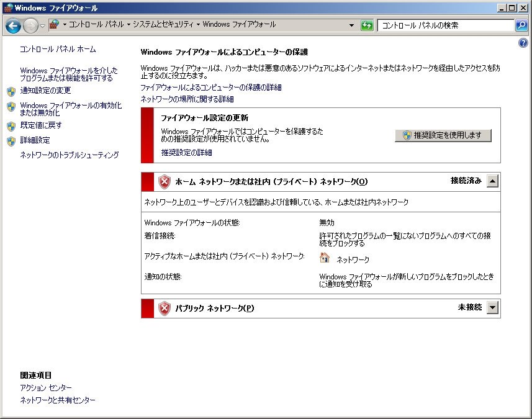532x419 pixels.
Task: Open Windows ファイアウォールを介したプログラムまたは機能を許可する
Action: (69, 74)
